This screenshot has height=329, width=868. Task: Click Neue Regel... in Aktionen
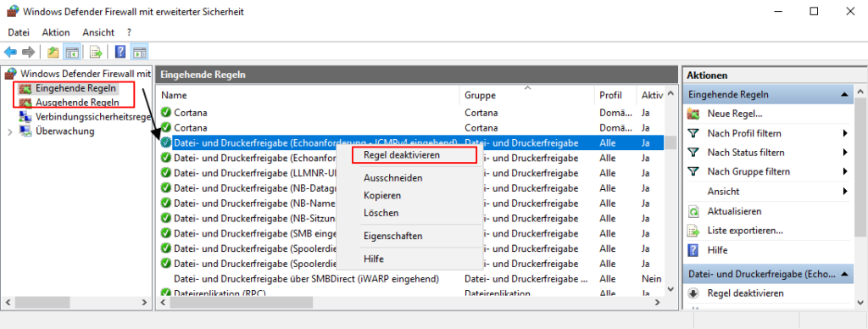point(735,114)
